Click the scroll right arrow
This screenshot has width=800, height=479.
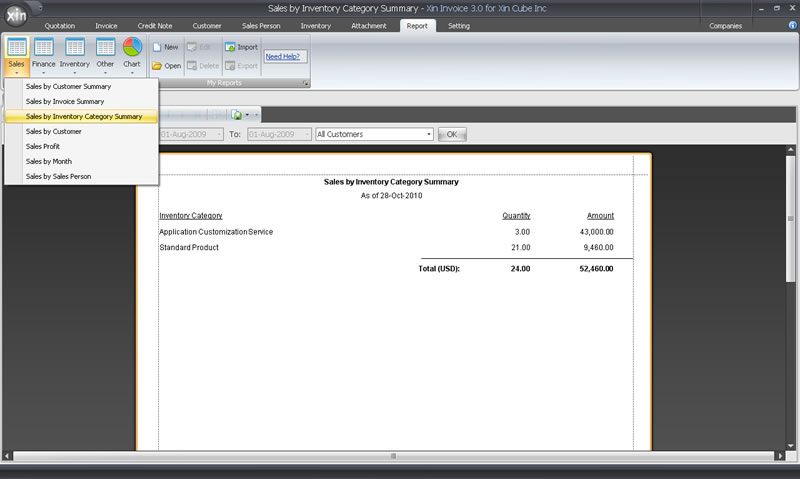click(x=780, y=456)
